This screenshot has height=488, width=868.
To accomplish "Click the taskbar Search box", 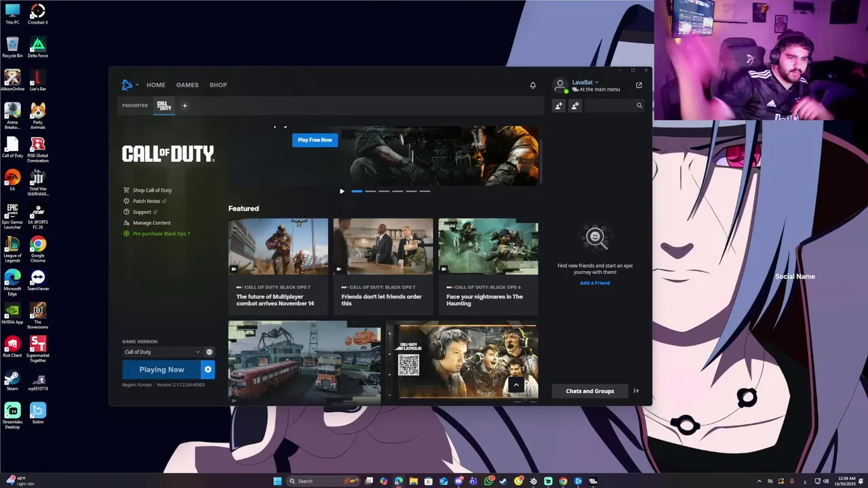I will [323, 481].
